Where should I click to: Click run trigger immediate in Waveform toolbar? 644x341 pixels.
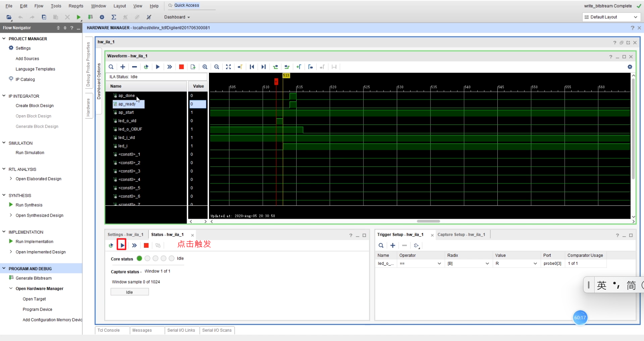tap(170, 67)
